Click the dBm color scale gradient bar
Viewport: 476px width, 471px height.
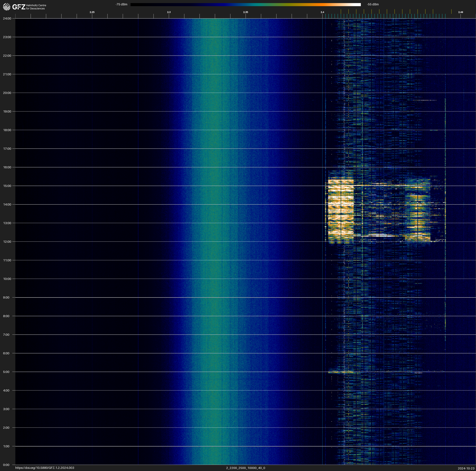tap(245, 4)
